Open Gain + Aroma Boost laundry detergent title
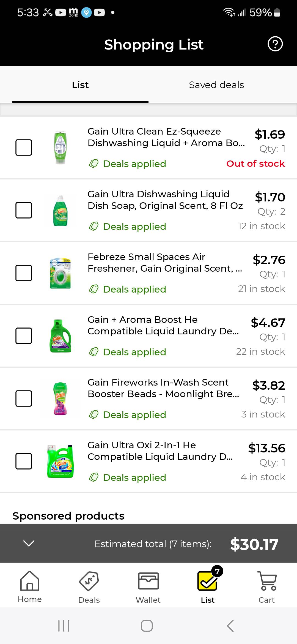The image size is (297, 644). click(x=163, y=325)
